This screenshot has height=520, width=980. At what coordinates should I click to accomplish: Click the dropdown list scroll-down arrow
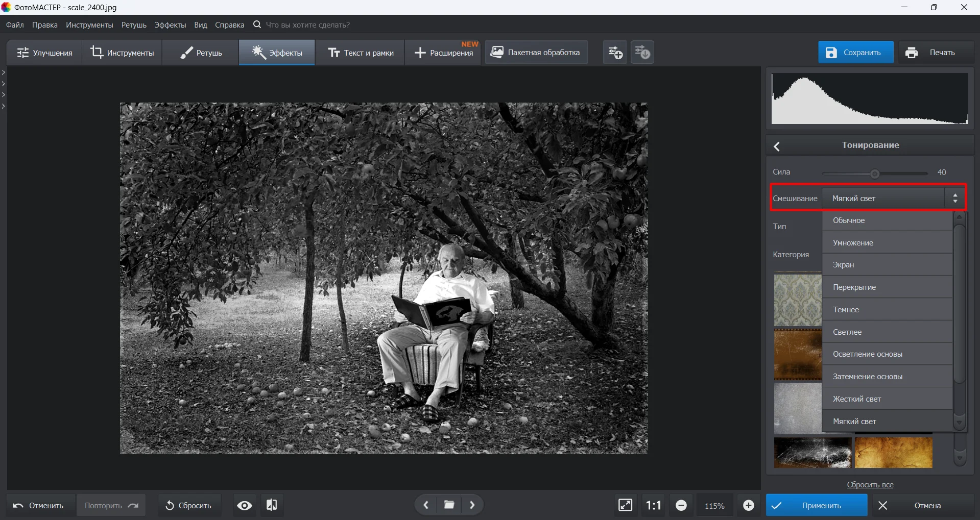point(959,423)
